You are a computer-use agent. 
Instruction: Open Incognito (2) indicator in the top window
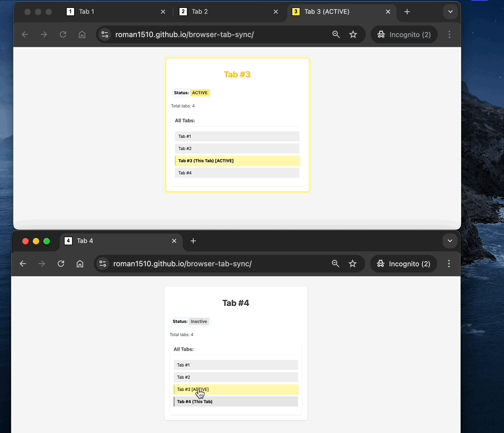tap(404, 34)
